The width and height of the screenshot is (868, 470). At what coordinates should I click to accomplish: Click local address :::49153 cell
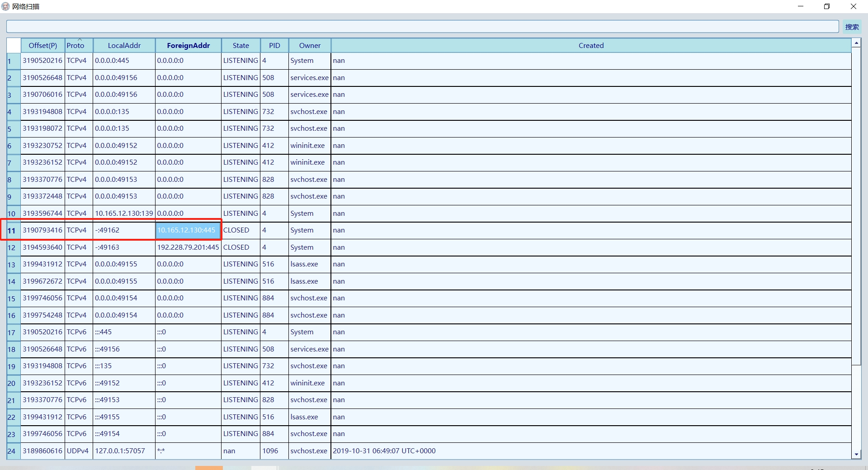(x=124, y=400)
